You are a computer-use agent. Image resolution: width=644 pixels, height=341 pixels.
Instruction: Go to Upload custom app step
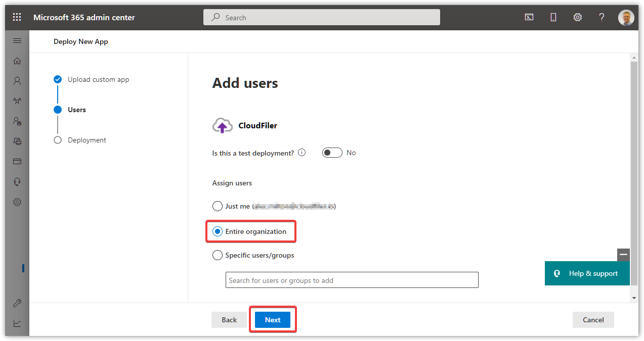(92, 79)
